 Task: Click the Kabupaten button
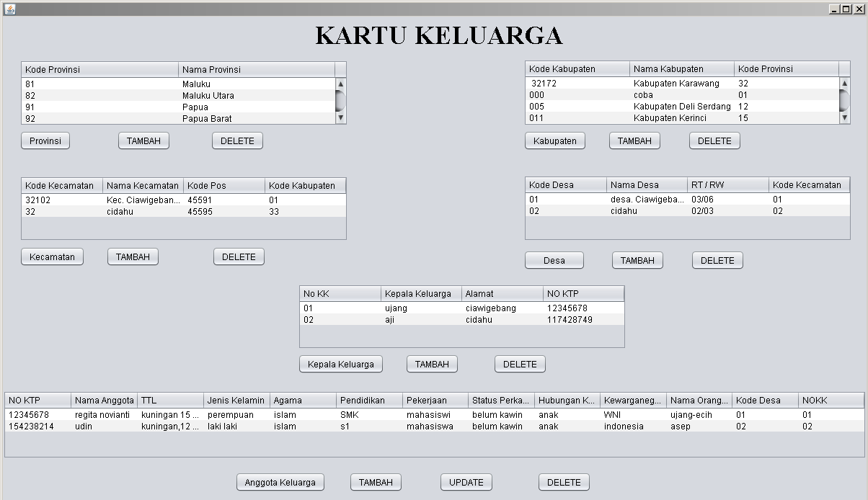[555, 140]
